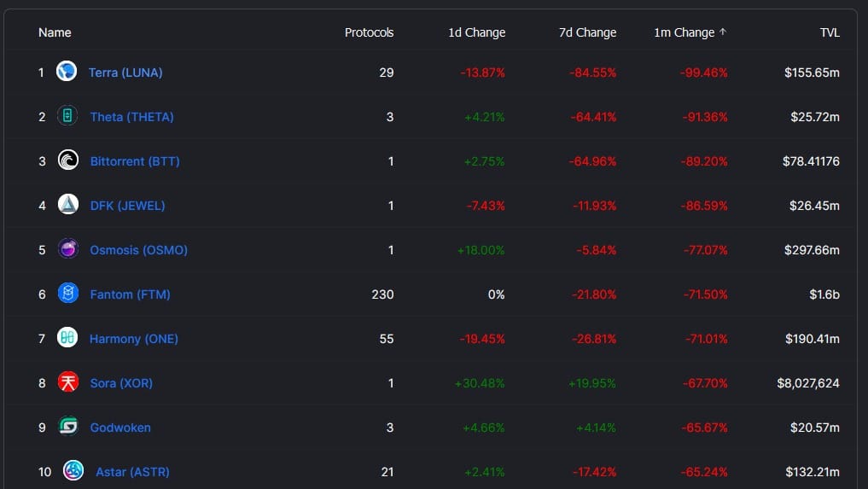
Task: Click Terra's 1d change -13.87%
Action: [483, 73]
